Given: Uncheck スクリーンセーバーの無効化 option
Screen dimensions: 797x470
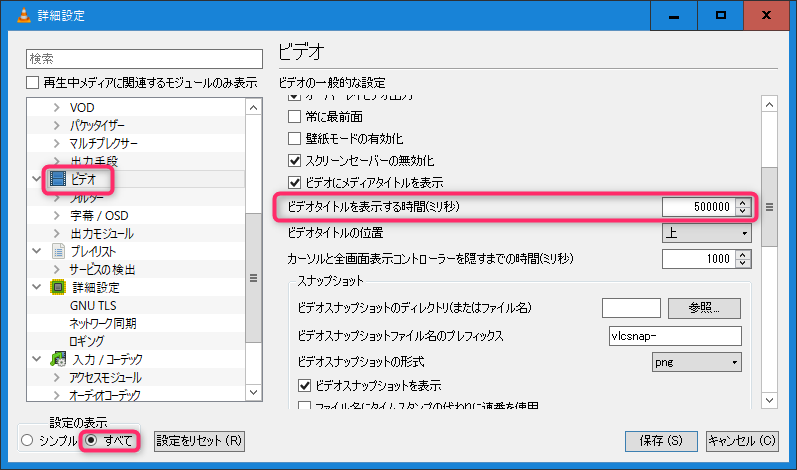Looking at the screenshot, I should click(294, 160).
